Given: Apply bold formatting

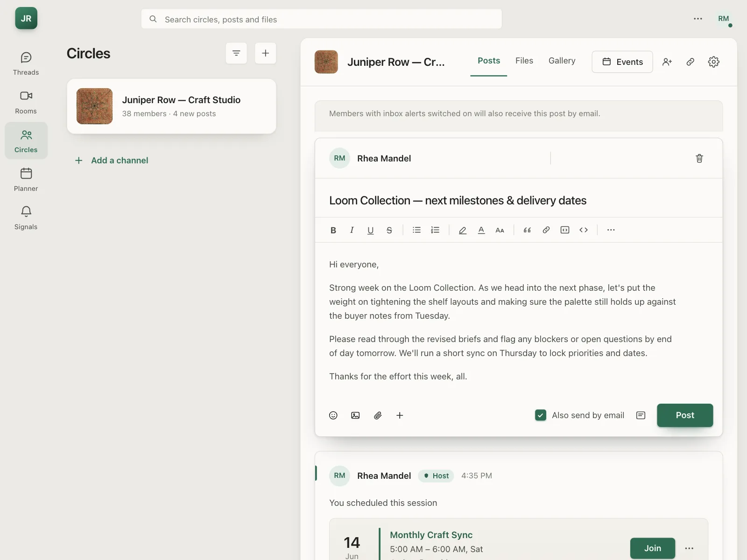Looking at the screenshot, I should (x=333, y=230).
